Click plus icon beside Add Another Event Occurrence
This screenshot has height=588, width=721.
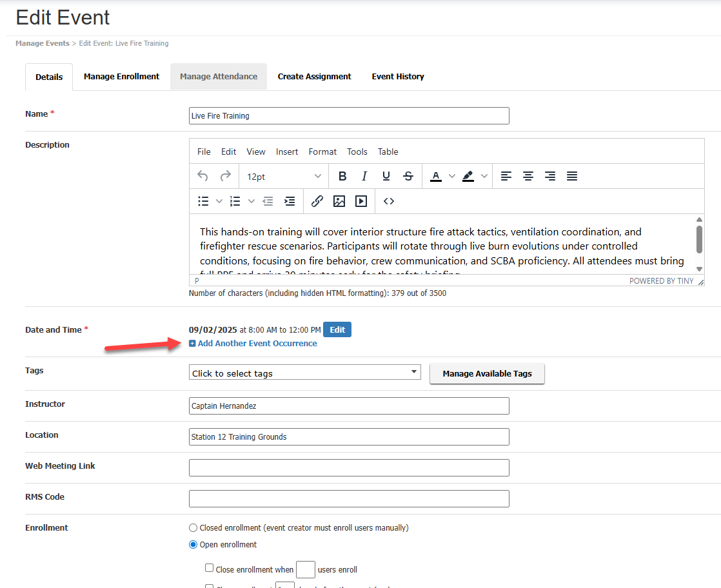[192, 344]
